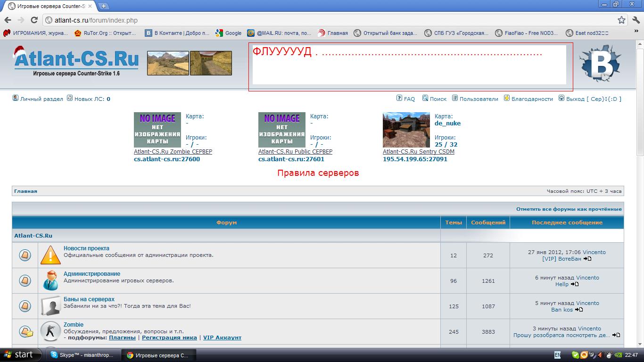Jump to last post [VIP] ВотеБан icon

click(x=587, y=259)
